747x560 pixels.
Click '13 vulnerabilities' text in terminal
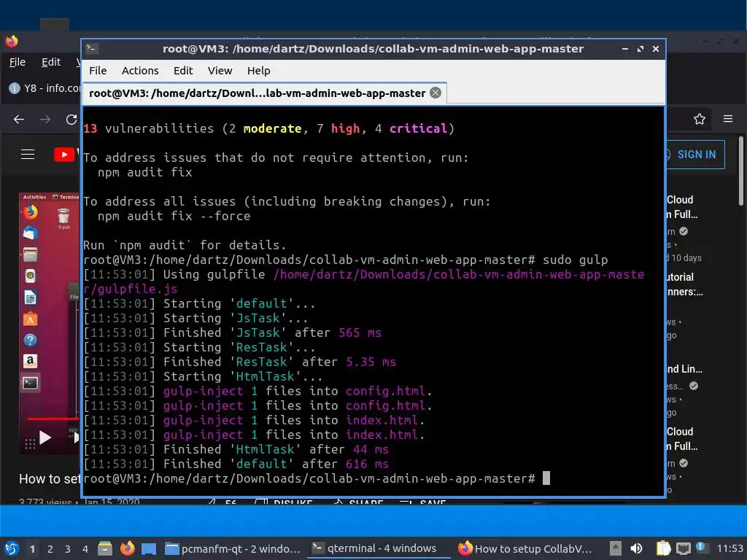tap(149, 128)
